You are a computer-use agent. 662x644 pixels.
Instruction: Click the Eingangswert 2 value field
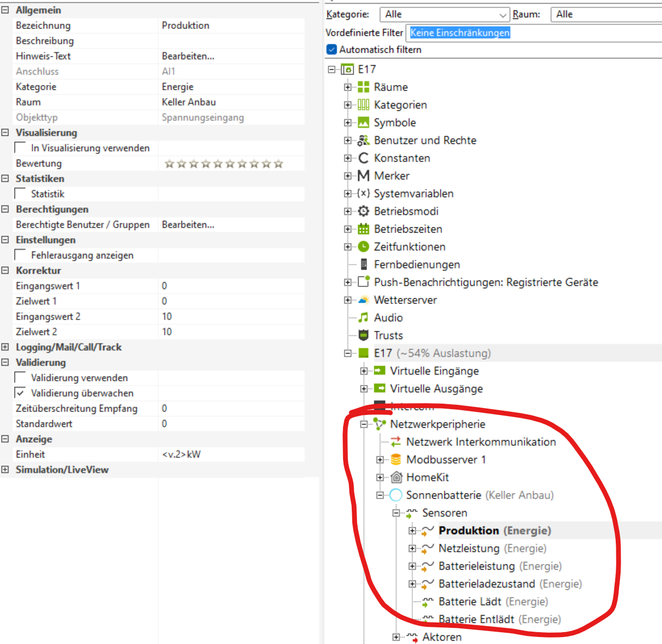pos(231,317)
